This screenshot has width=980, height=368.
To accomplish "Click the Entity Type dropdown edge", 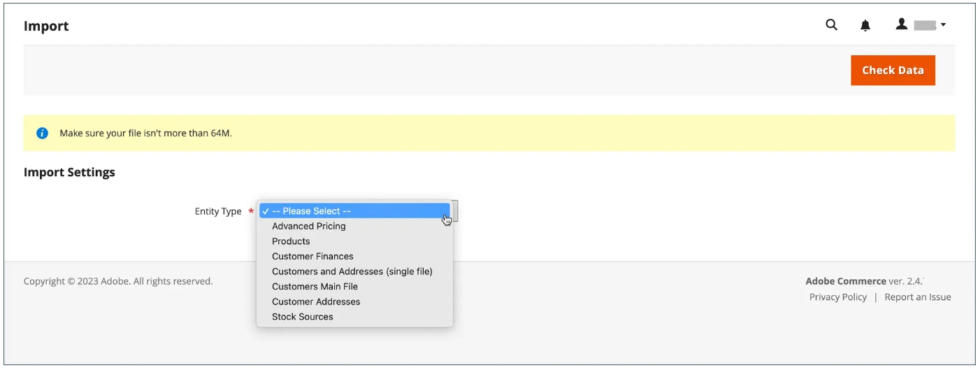I will [455, 211].
